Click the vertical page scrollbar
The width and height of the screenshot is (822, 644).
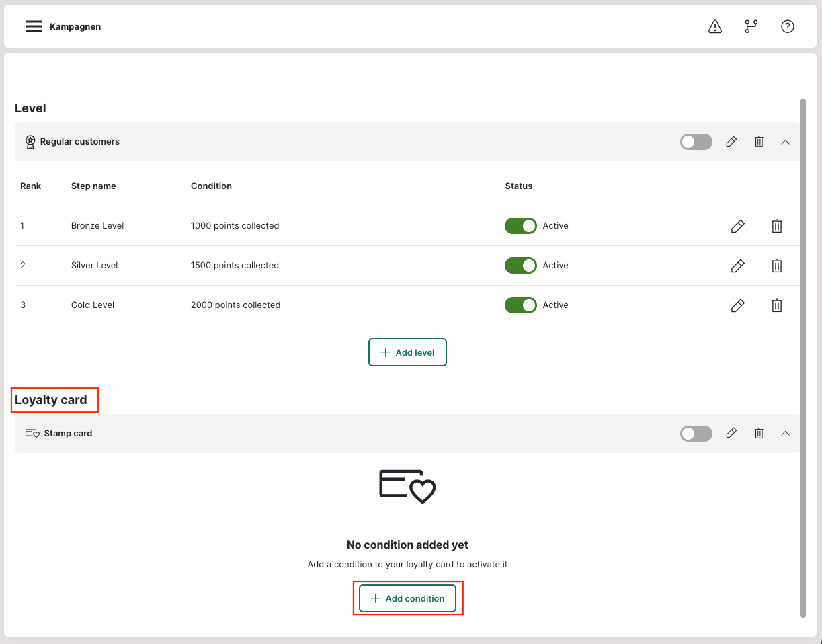coord(803,356)
